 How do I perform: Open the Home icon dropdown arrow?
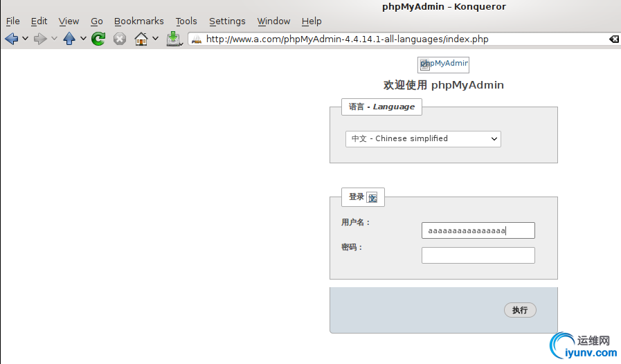pyautogui.click(x=156, y=39)
